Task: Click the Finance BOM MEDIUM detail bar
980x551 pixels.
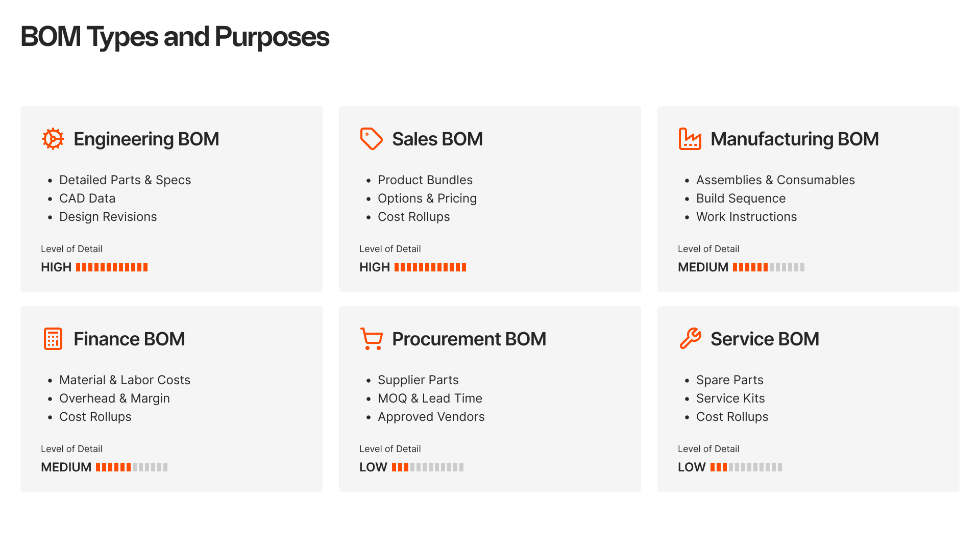Action: pyautogui.click(x=132, y=467)
